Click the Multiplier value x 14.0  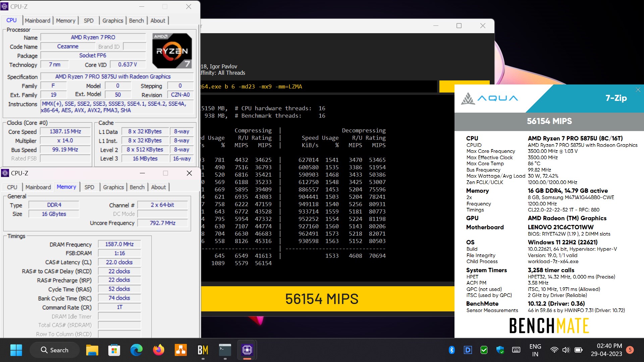(x=65, y=140)
